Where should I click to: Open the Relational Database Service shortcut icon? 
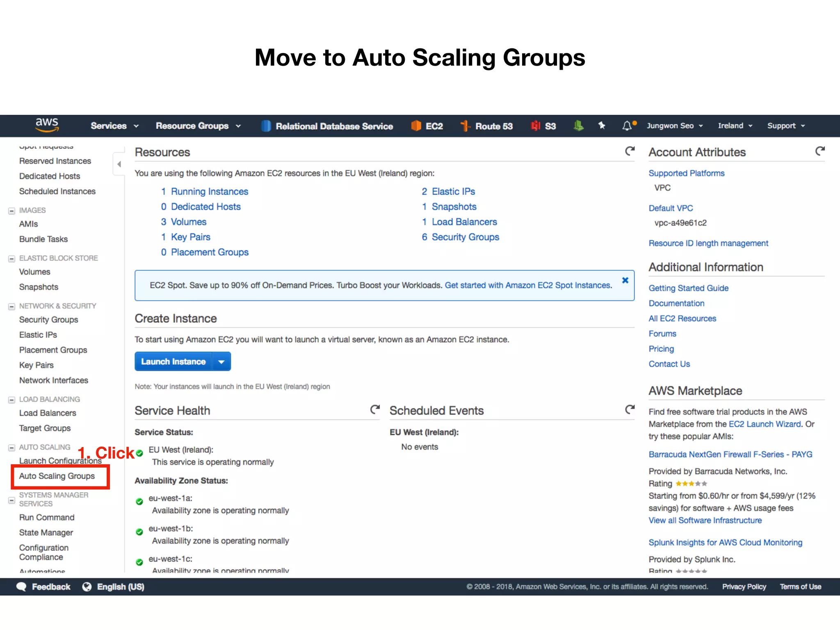(x=266, y=126)
